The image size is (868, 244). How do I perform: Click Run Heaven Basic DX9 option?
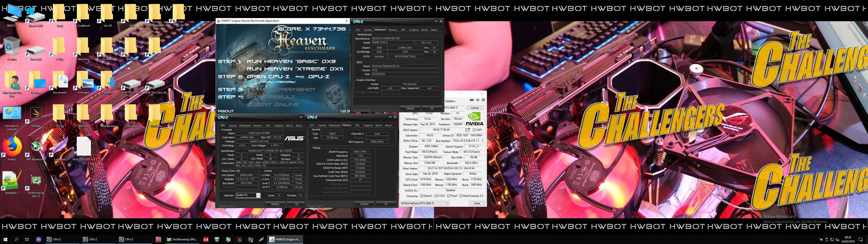[x=291, y=61]
